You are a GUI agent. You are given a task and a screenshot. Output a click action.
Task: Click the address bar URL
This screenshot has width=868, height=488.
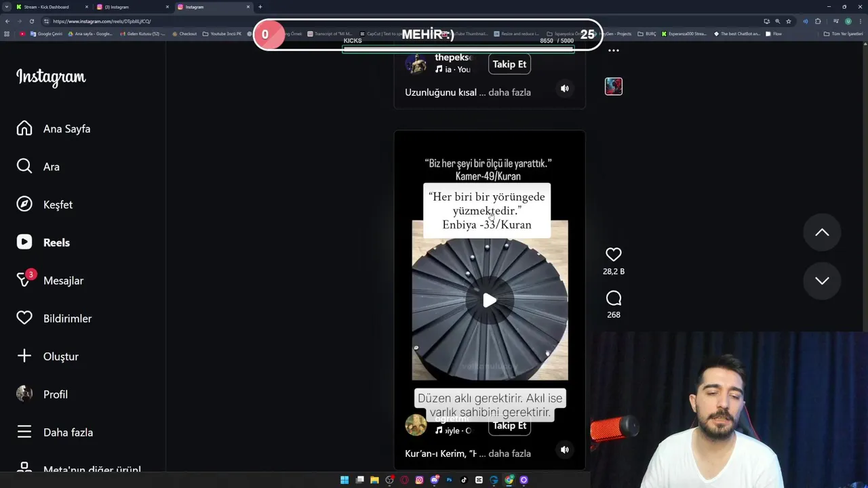[102, 21]
